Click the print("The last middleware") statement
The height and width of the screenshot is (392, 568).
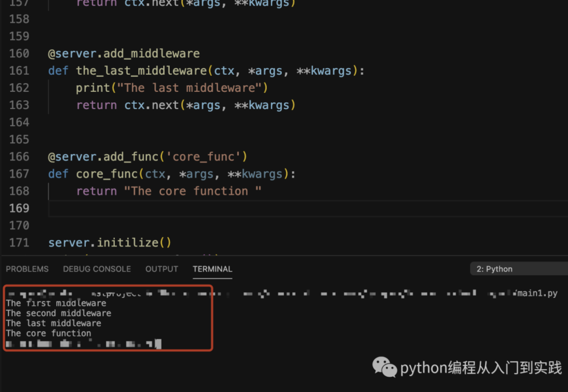(172, 88)
